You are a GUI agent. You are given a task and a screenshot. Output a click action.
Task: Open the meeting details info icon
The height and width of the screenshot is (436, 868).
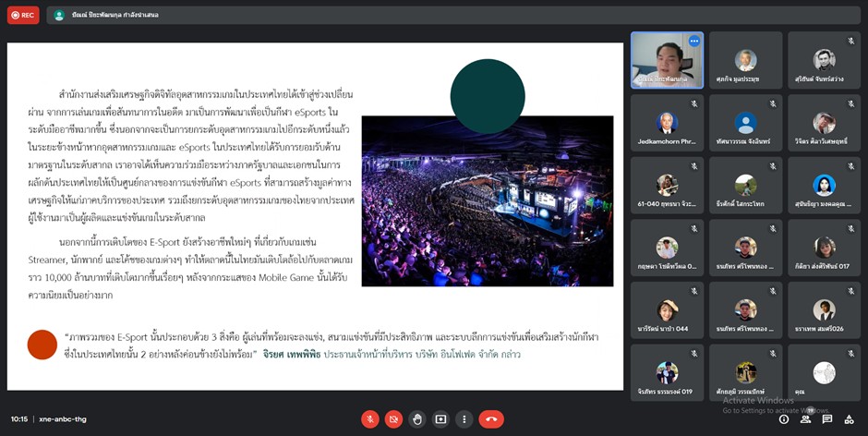(785, 419)
